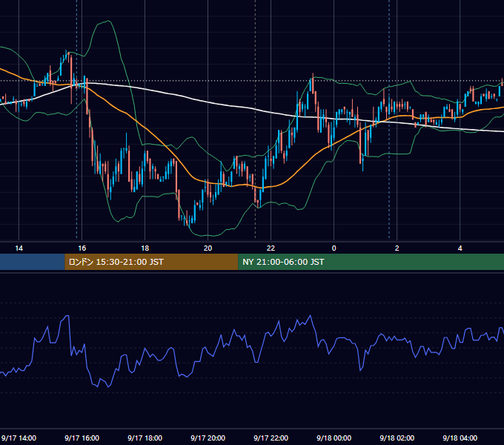Click the '0' hour label on the axis
504x445 pixels.
(x=334, y=248)
